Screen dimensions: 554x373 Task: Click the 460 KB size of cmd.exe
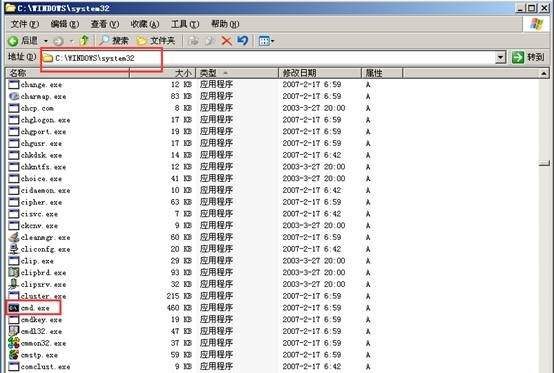click(179, 308)
